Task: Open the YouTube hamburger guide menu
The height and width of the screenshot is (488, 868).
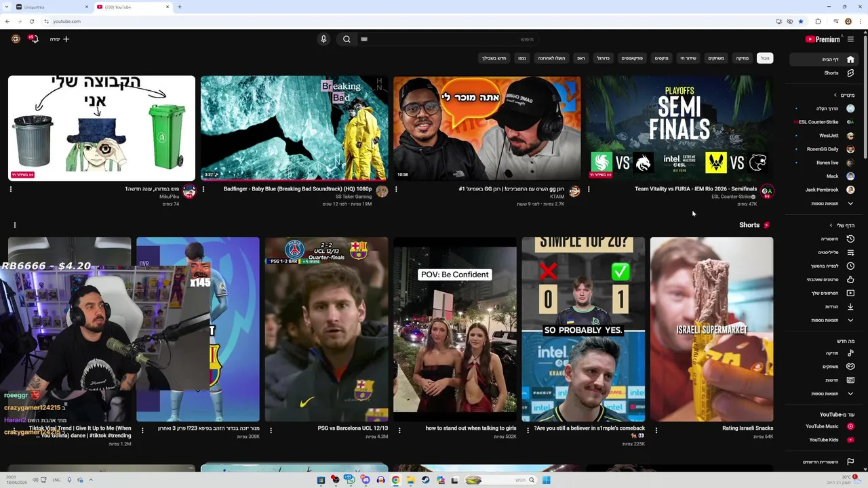Action: pyautogui.click(x=850, y=39)
